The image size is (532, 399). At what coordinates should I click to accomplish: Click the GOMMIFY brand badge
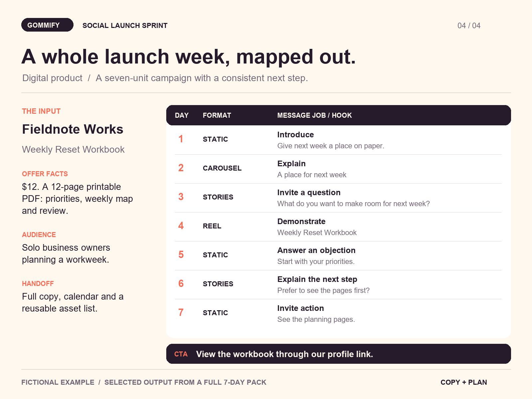(x=47, y=25)
